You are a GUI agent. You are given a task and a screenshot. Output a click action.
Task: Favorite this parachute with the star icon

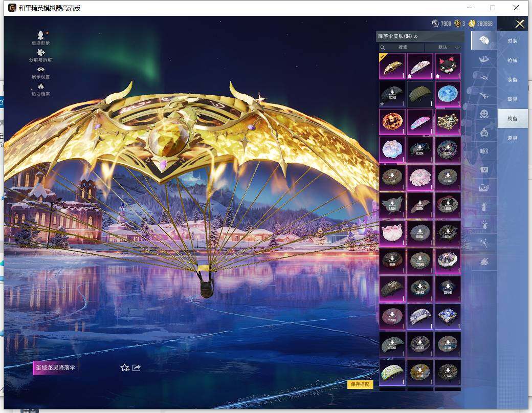tap(125, 367)
